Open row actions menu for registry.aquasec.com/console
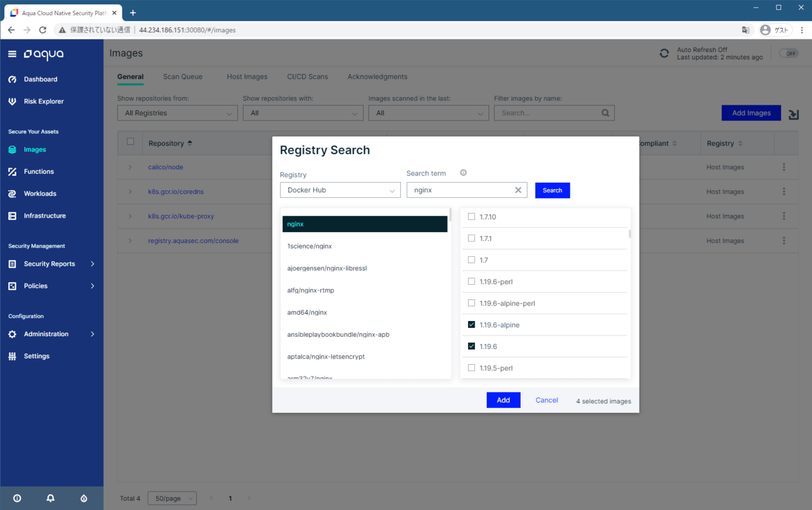The image size is (812, 510). [784, 241]
